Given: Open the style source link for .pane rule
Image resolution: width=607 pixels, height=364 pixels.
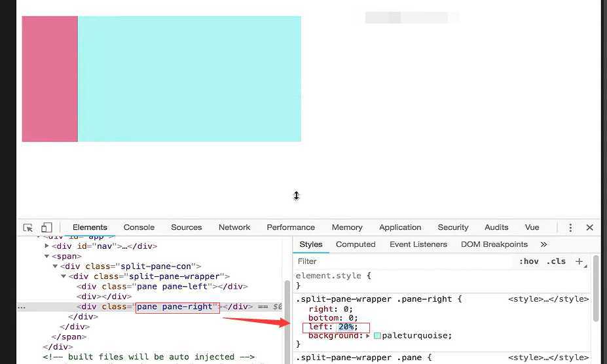Looking at the screenshot, I should [548, 357].
